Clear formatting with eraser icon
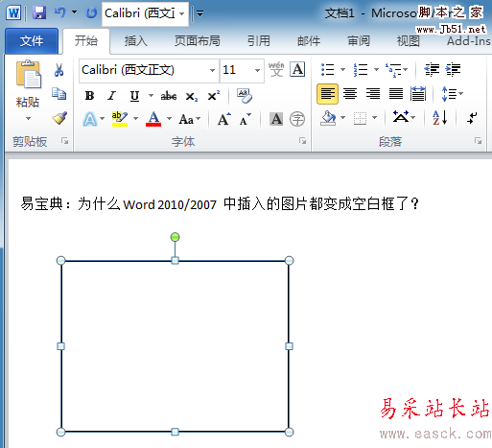 coord(245,96)
